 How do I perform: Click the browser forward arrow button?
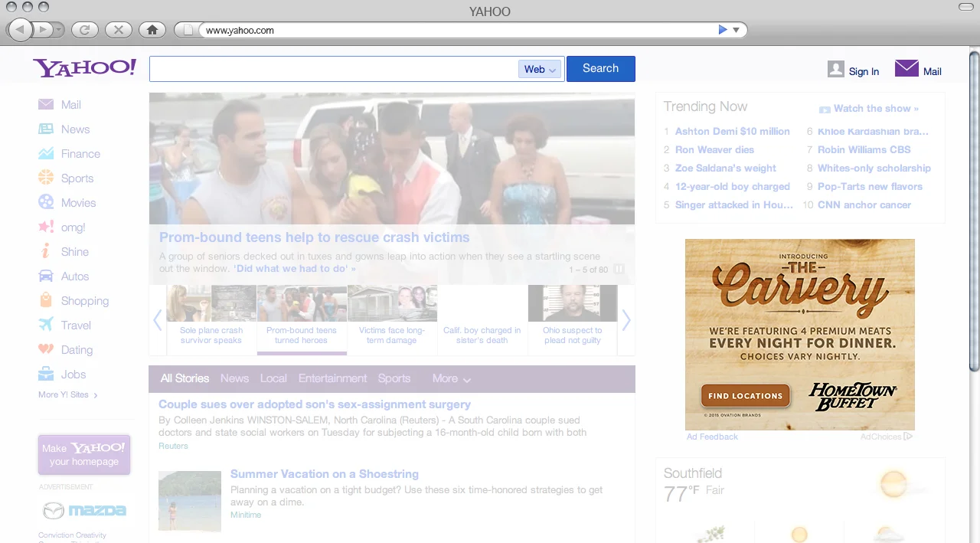pos(43,30)
